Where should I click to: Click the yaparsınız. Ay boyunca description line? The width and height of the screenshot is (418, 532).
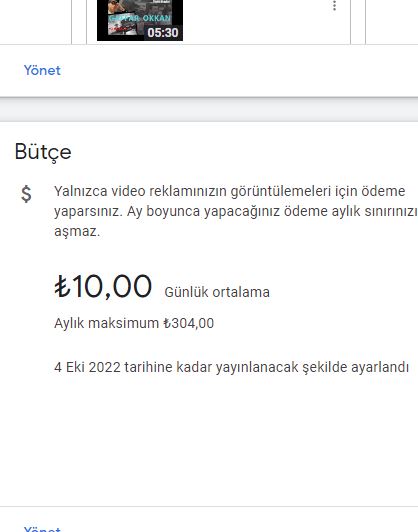click(x=236, y=211)
